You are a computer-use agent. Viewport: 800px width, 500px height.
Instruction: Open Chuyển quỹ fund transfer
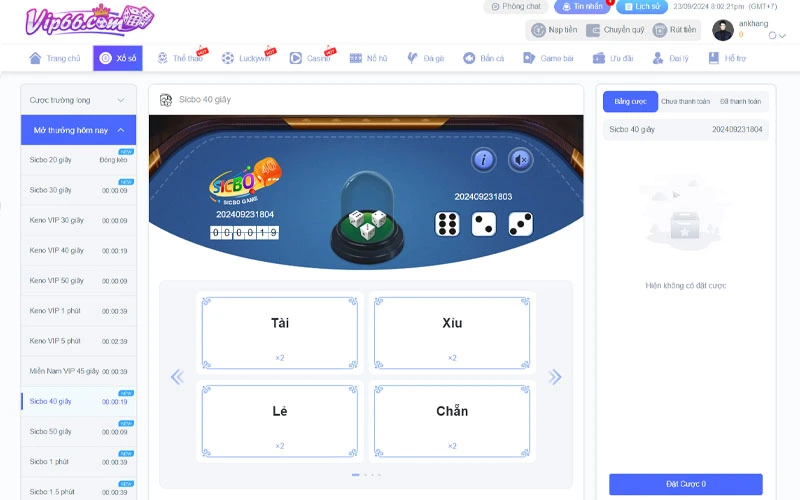pos(595,31)
